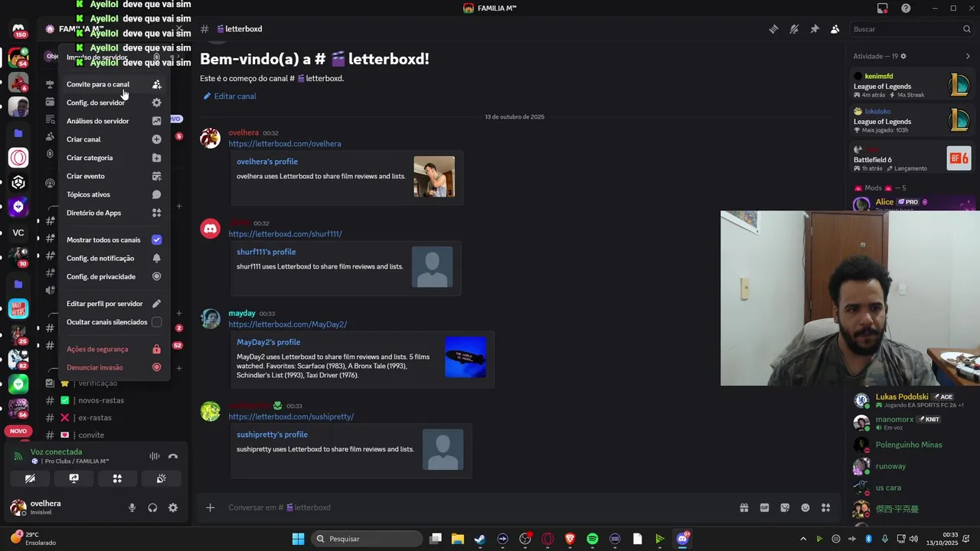The image size is (980, 551).
Task: Open letterboxd.com/shurf111 link
Action: (285, 234)
